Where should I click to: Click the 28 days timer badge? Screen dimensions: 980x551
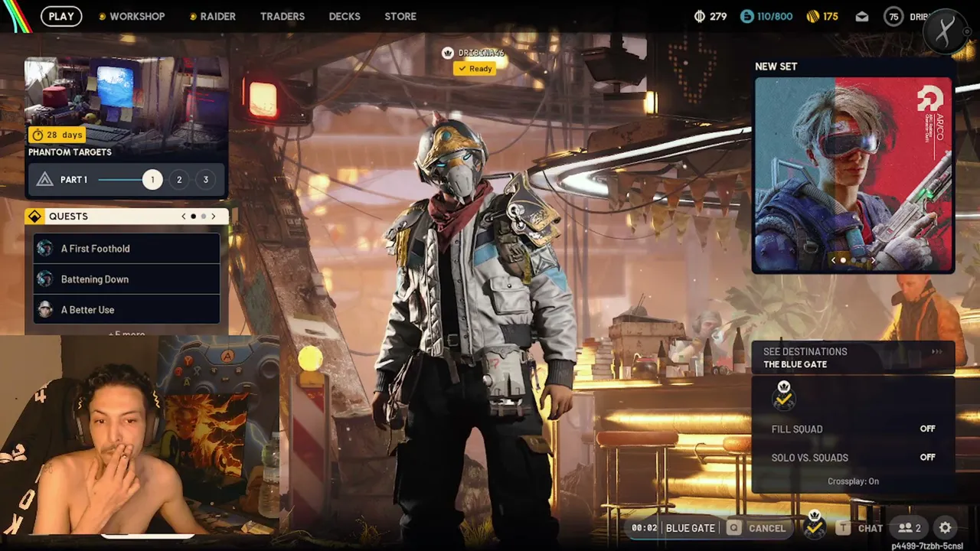click(x=57, y=135)
